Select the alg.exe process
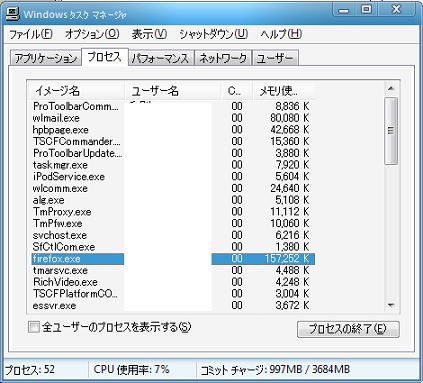Screen dimensions: 423x383 [x=173, y=200]
